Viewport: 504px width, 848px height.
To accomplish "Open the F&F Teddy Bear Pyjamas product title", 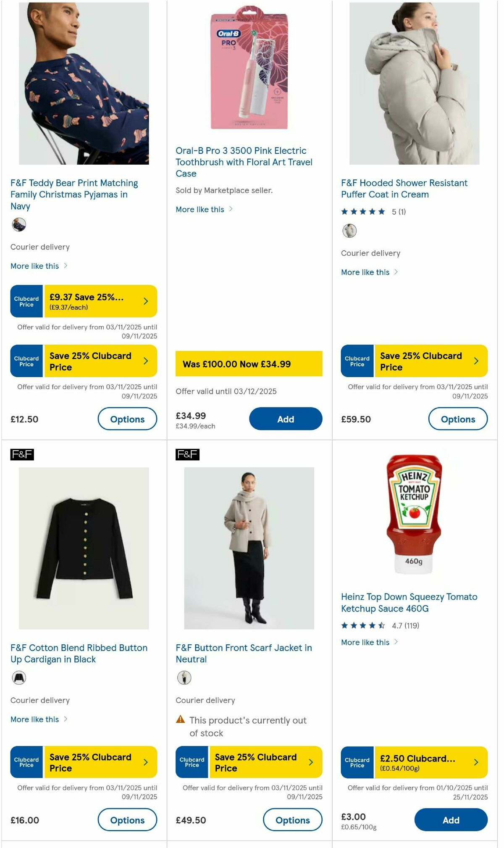I will coord(74,194).
